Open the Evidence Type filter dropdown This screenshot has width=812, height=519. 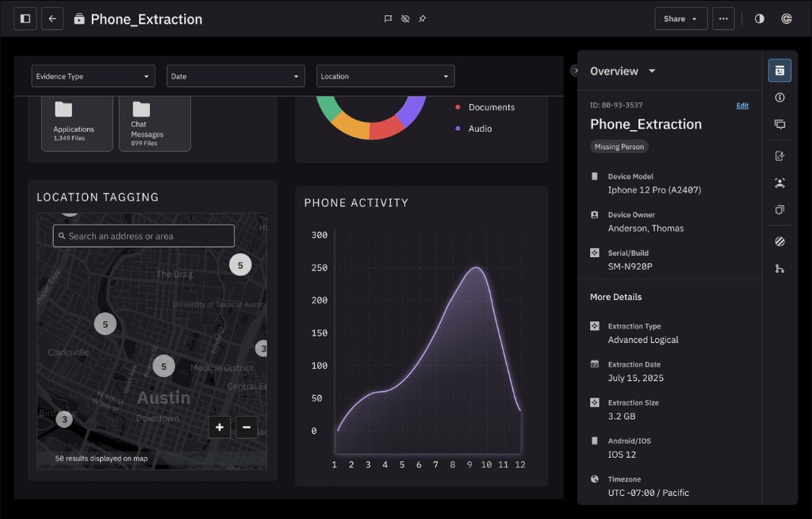(x=93, y=76)
